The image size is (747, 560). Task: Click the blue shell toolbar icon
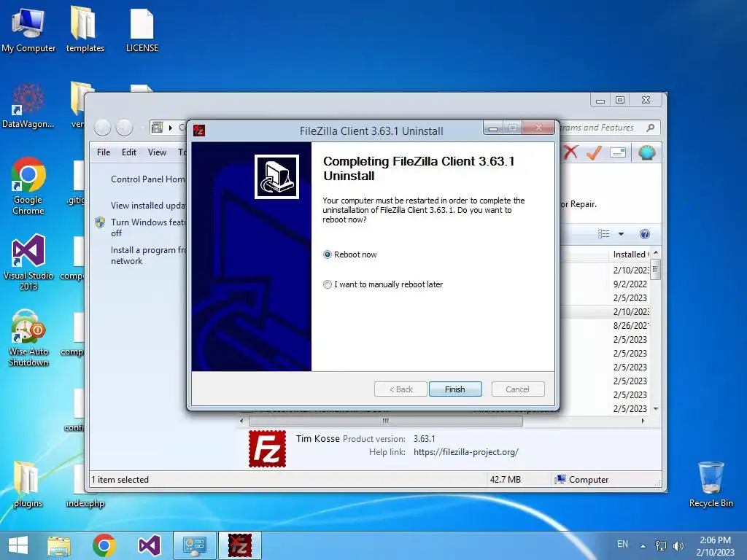[x=646, y=152]
